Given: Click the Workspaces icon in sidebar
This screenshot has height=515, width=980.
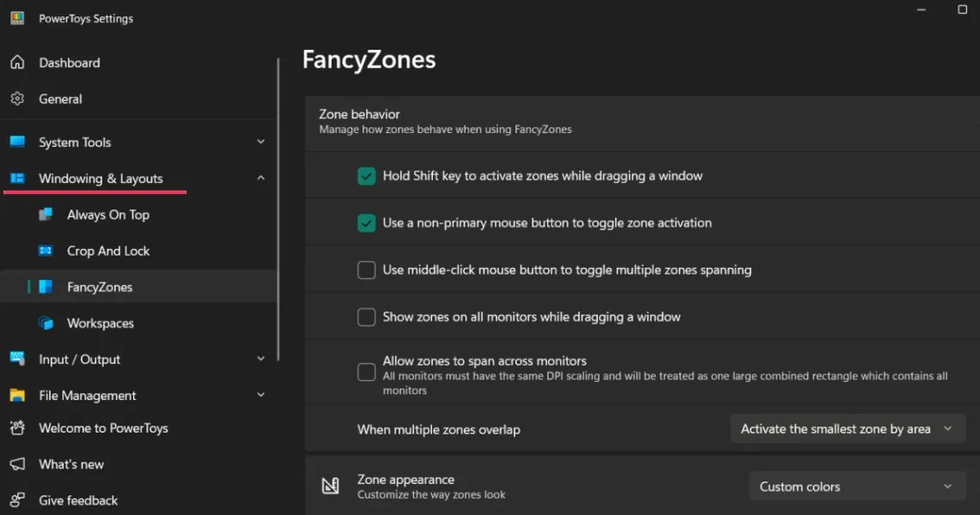Looking at the screenshot, I should coord(46,324).
